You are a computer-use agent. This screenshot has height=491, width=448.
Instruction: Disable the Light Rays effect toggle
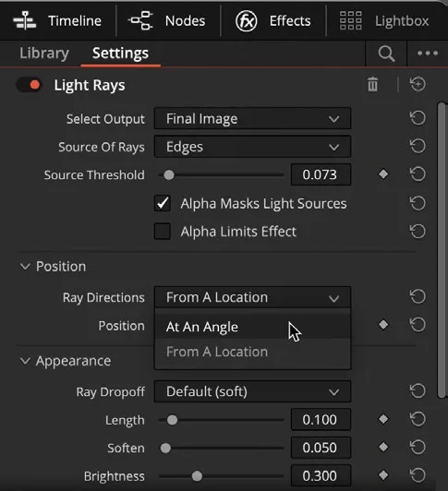coord(30,85)
